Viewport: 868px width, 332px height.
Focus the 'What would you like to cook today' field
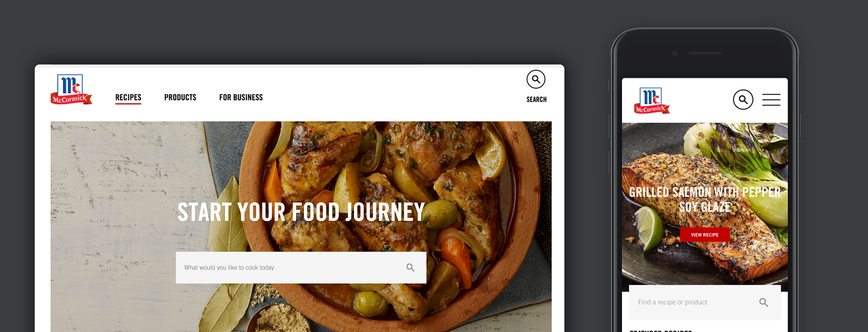(x=301, y=267)
